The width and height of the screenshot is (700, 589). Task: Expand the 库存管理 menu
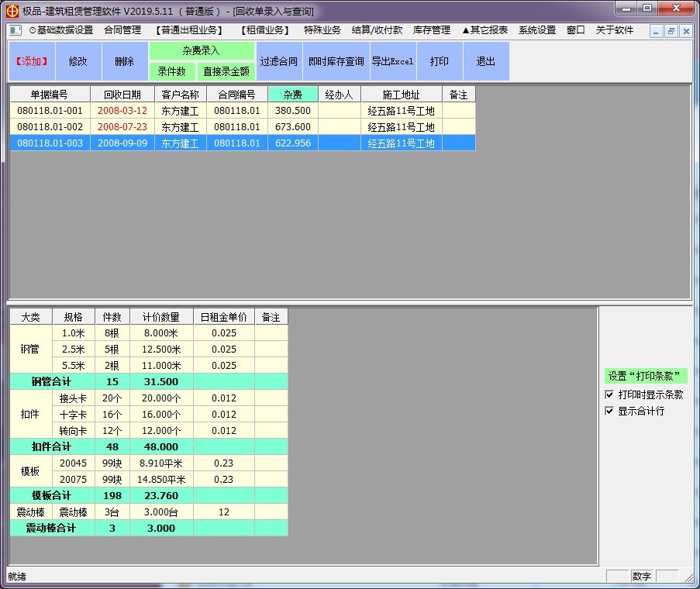(x=432, y=30)
